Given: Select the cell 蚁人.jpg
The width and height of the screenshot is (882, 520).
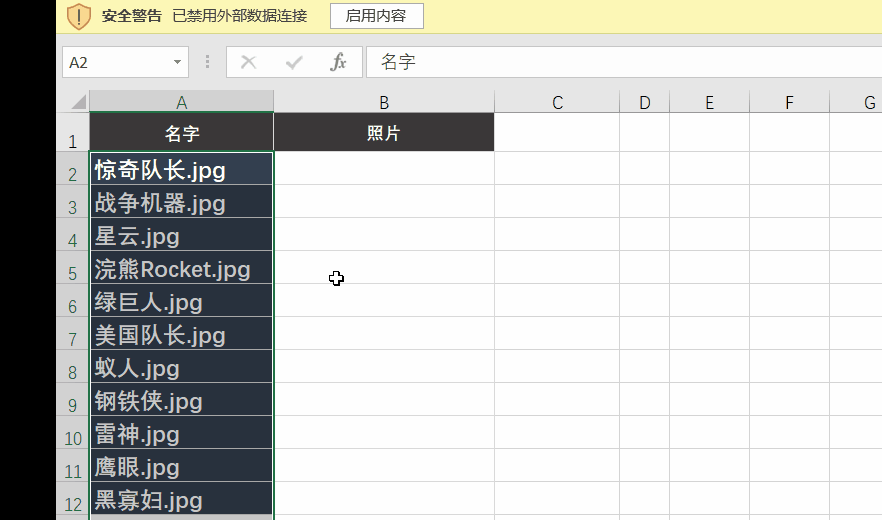Looking at the screenshot, I should 181,366.
